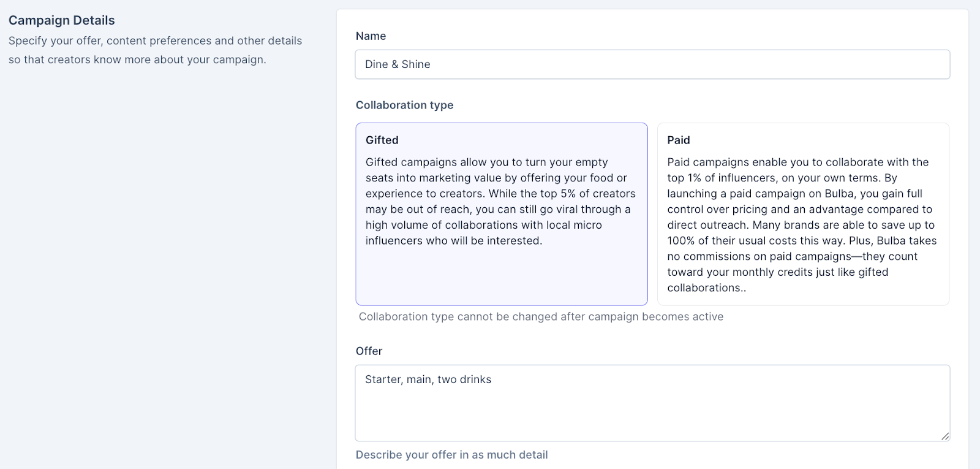Click the 'Collaboration type' label

point(404,105)
